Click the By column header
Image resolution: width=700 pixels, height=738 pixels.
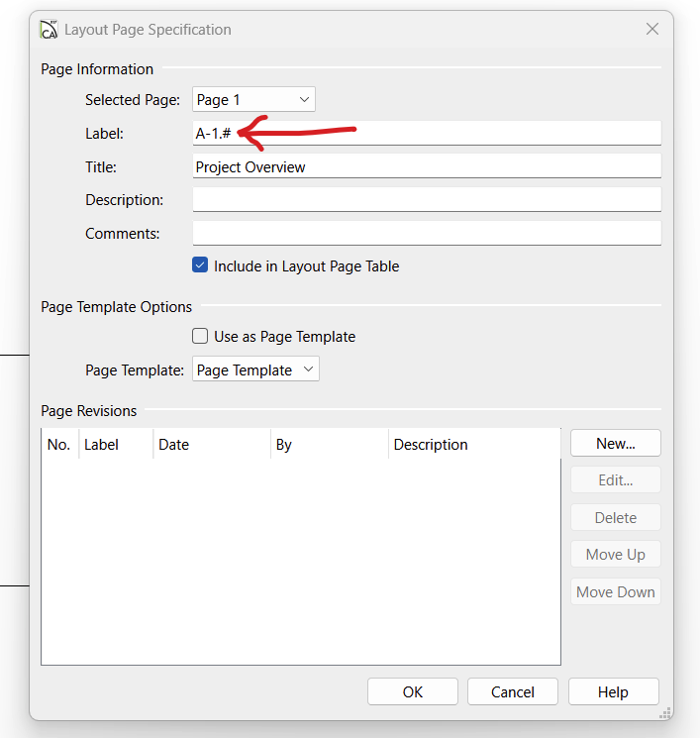[330, 444]
